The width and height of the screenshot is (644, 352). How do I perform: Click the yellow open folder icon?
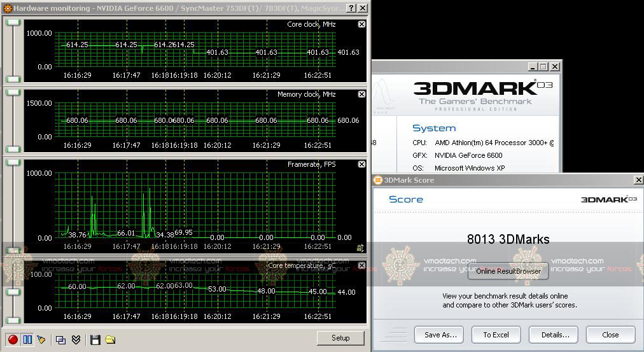click(110, 340)
